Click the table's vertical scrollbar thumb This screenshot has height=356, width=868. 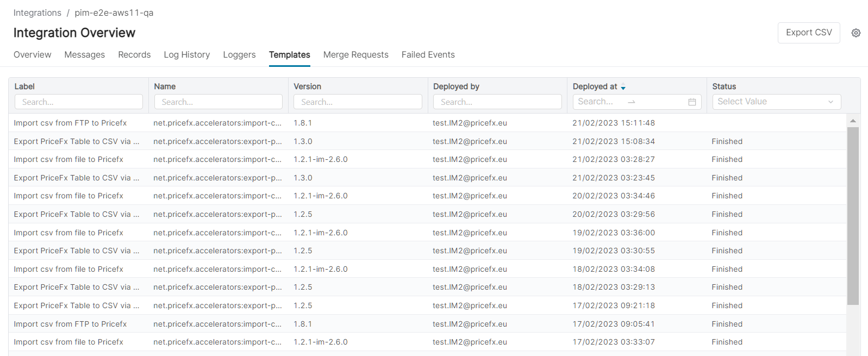pos(853,216)
